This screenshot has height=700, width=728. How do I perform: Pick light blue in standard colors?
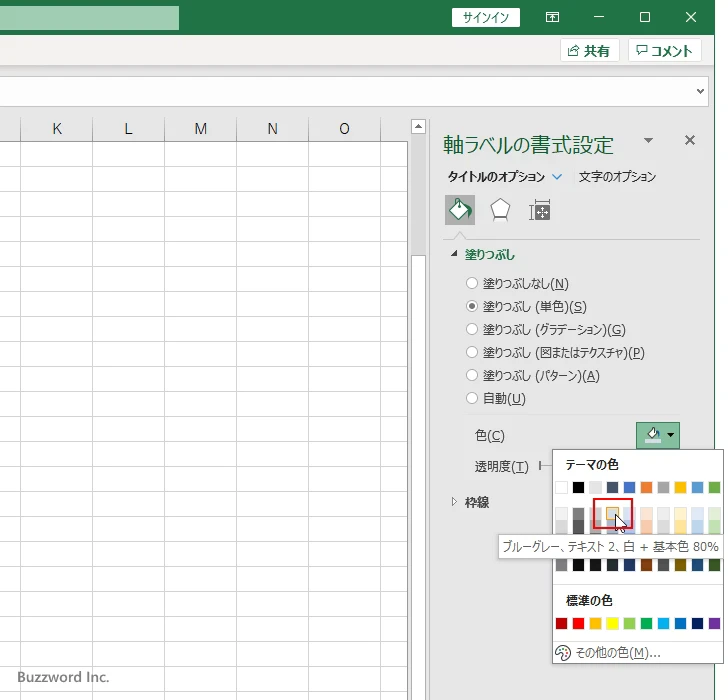tap(663, 623)
